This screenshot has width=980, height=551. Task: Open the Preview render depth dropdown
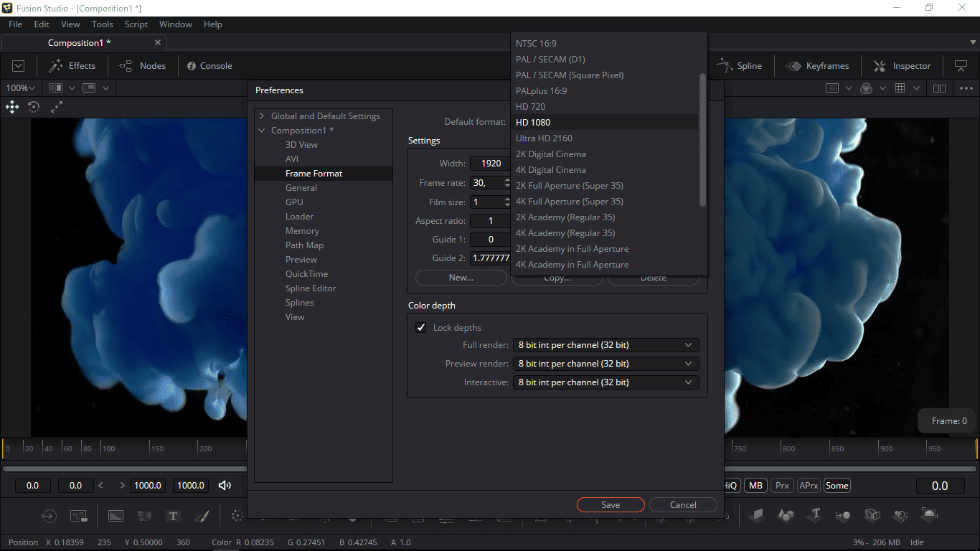click(606, 364)
